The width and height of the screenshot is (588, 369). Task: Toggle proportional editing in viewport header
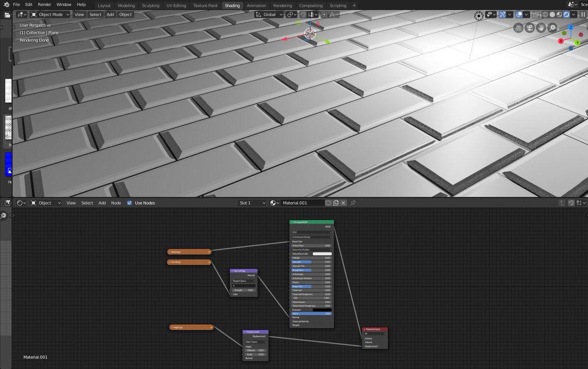pos(324,15)
